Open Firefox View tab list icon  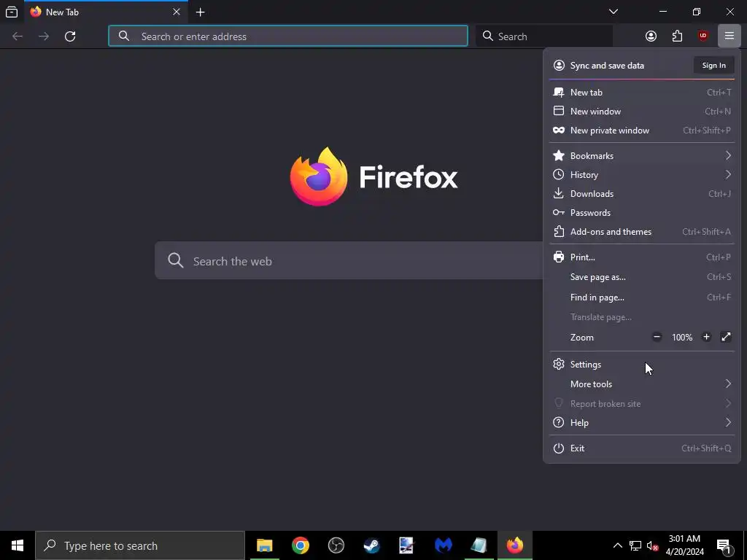[x=12, y=12]
